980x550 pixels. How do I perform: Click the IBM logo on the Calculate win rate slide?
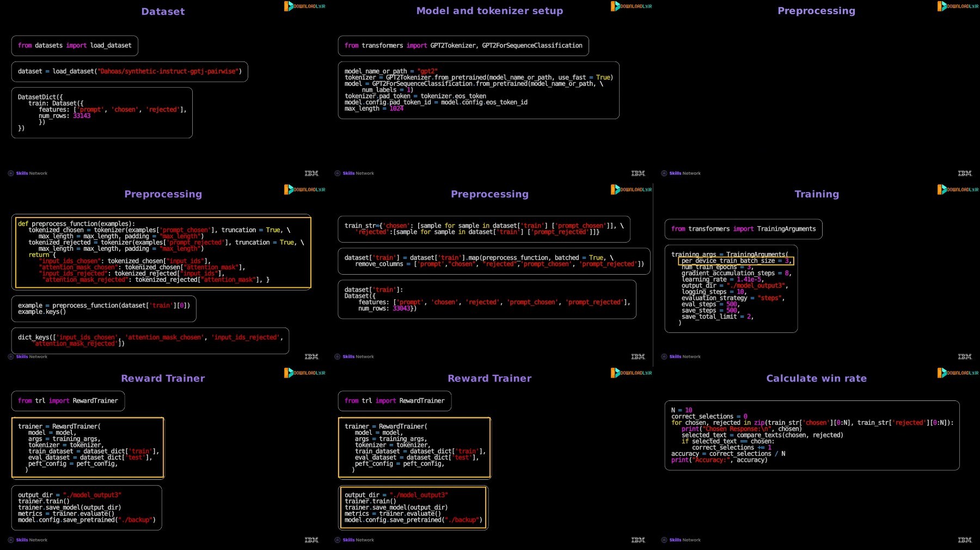[965, 540]
